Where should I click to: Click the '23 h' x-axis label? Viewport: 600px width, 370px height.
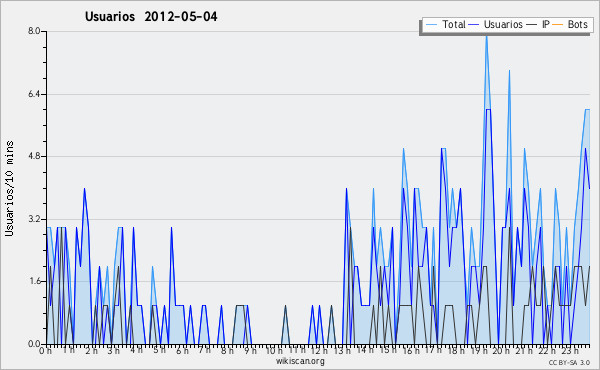pyautogui.click(x=570, y=351)
